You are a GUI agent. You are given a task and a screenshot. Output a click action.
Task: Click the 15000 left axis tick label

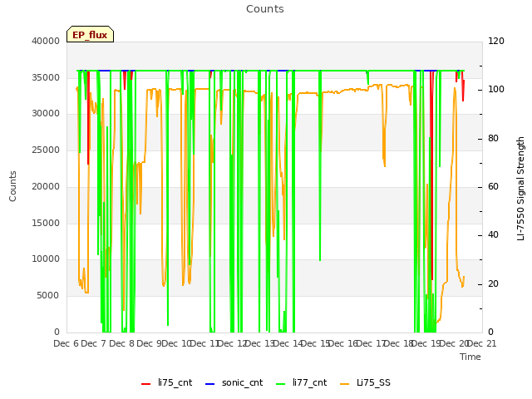point(46,224)
